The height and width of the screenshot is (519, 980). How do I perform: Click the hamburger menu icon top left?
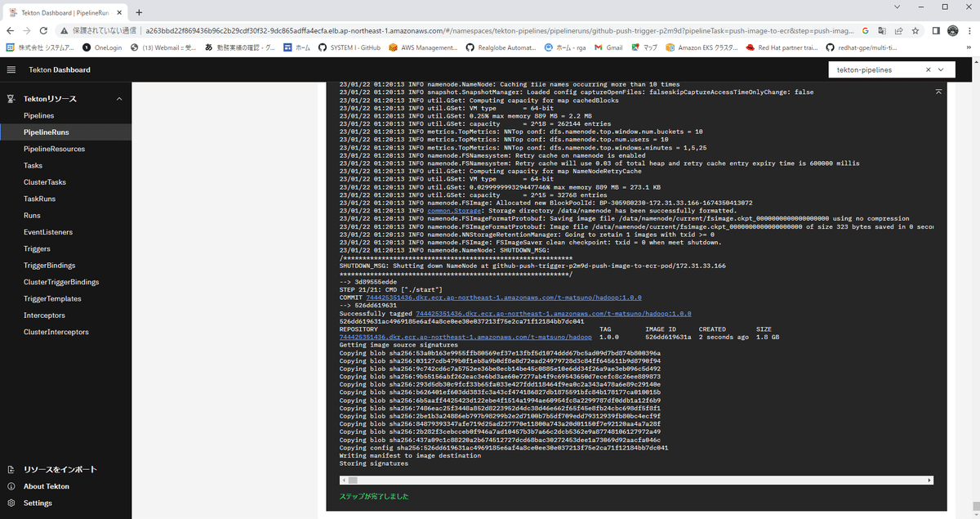pos(11,70)
